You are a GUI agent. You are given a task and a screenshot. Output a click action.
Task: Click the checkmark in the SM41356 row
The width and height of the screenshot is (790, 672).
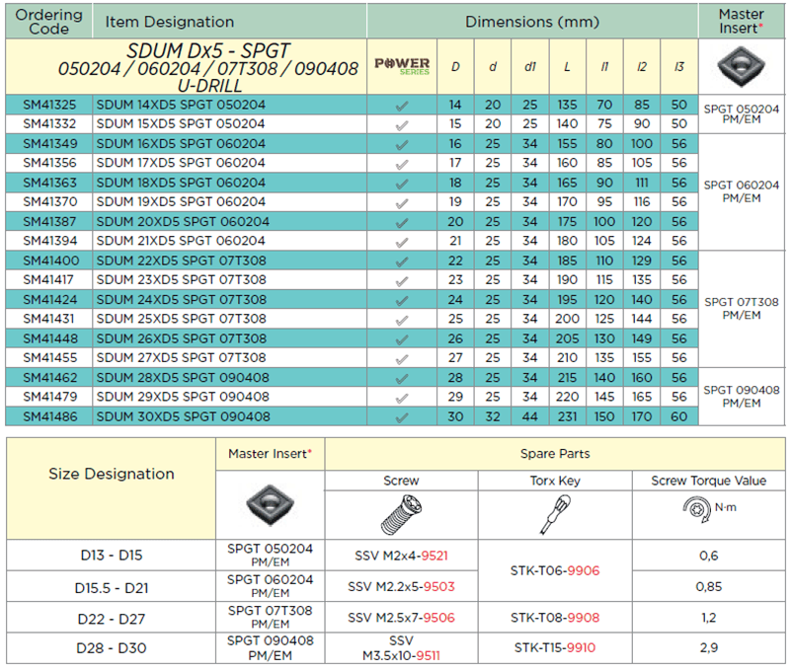pos(402,164)
